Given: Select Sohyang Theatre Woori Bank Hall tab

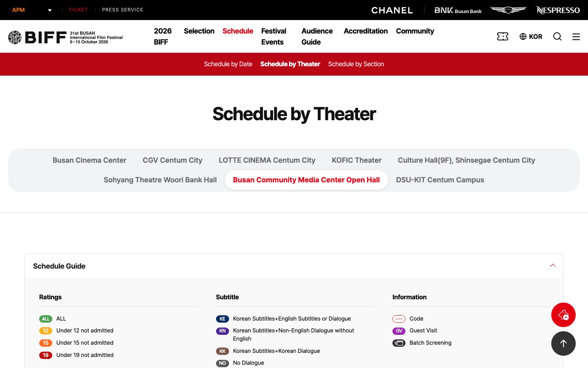Looking at the screenshot, I should pos(160,180).
